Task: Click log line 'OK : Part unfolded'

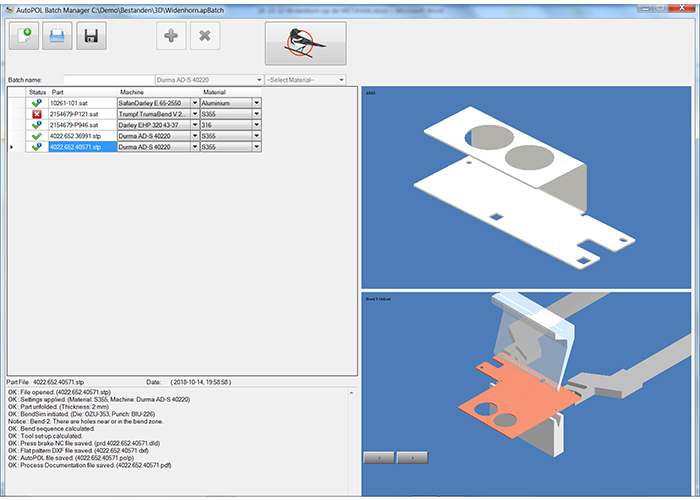Action: pyautogui.click(x=58, y=407)
